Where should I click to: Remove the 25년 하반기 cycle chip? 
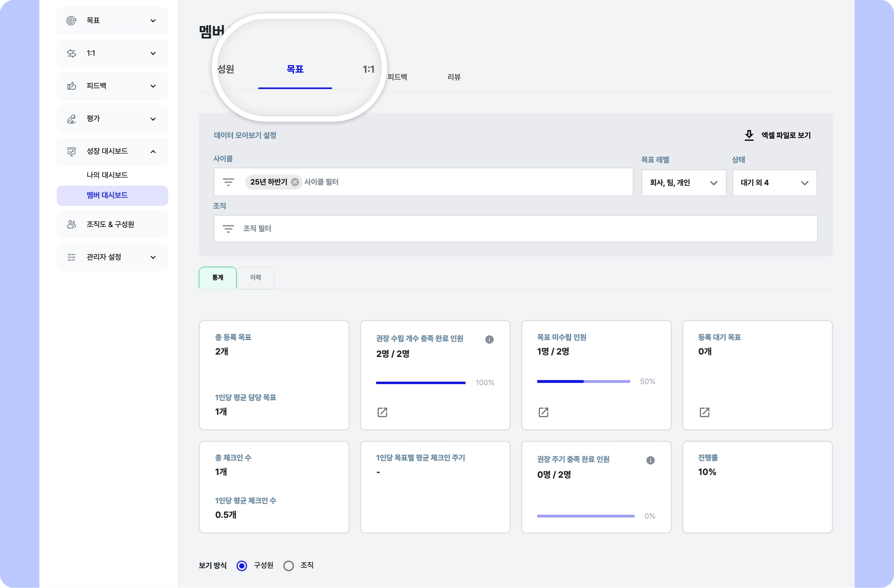click(295, 182)
